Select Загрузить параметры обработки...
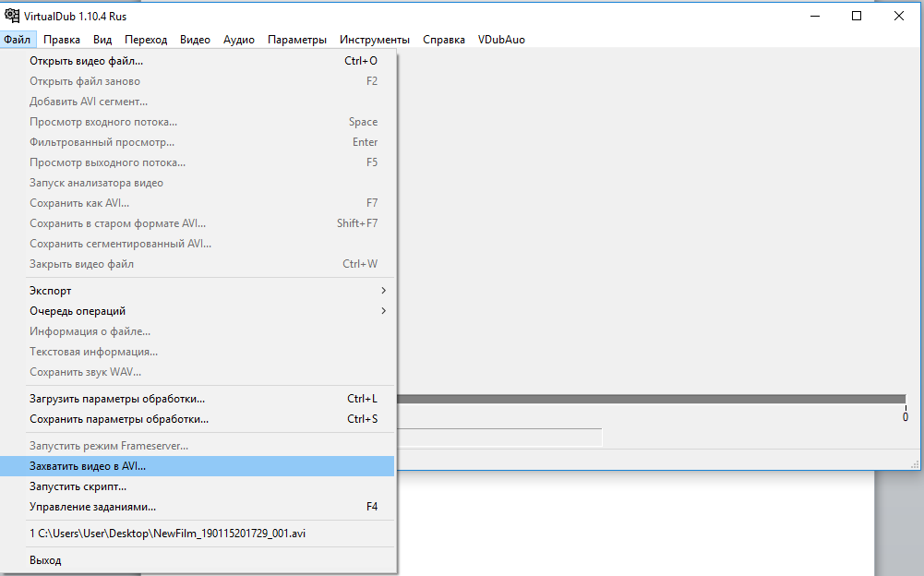Screen dimensions: 924x576 click(198, 399)
